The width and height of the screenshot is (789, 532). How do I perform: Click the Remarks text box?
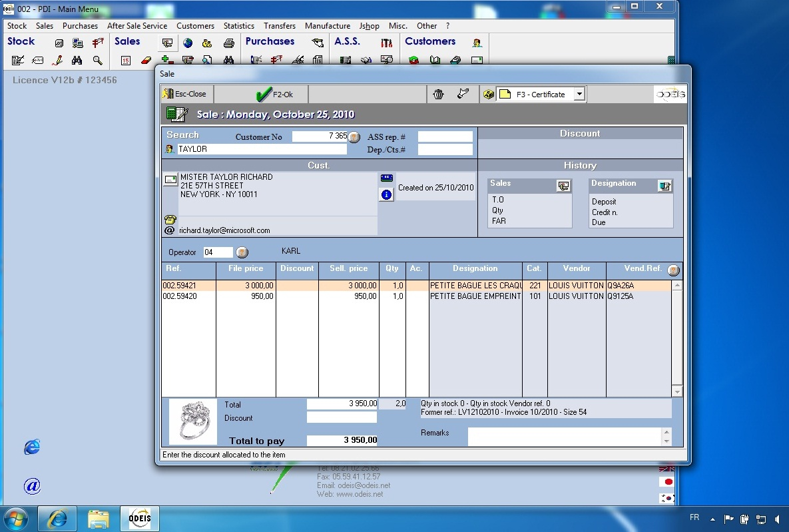coord(565,436)
